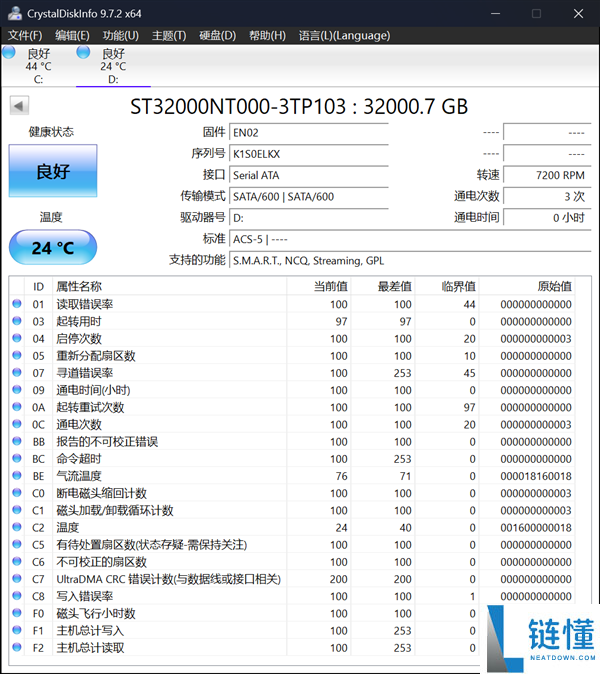Click the drive letter field D:
This screenshot has height=674, width=600.
309,218
